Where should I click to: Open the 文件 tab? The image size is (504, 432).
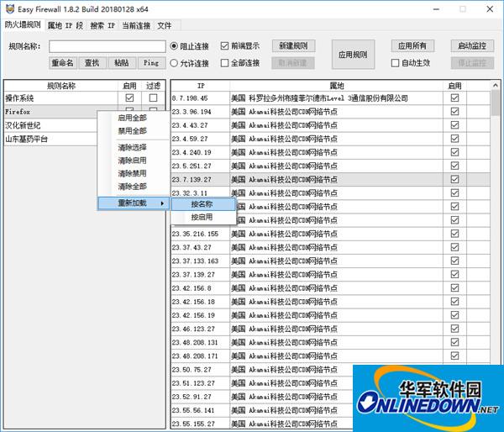[165, 25]
